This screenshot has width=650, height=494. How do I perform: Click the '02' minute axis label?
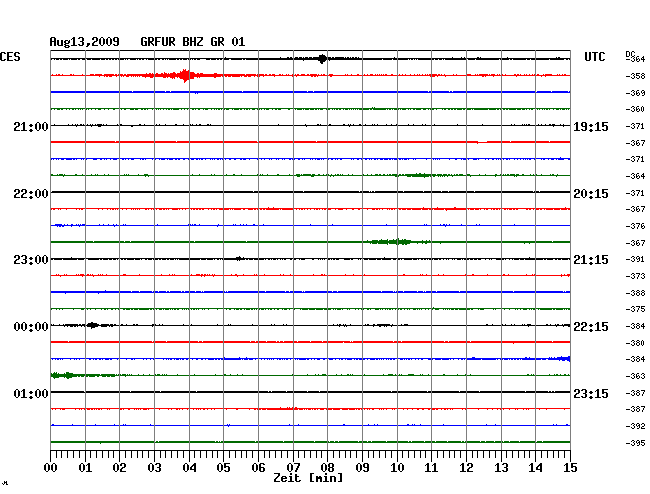(119, 468)
